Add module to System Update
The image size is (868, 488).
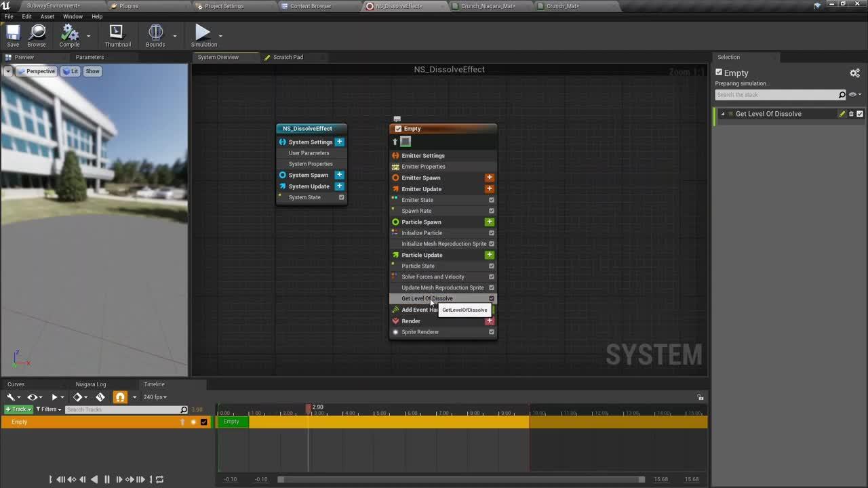(339, 186)
